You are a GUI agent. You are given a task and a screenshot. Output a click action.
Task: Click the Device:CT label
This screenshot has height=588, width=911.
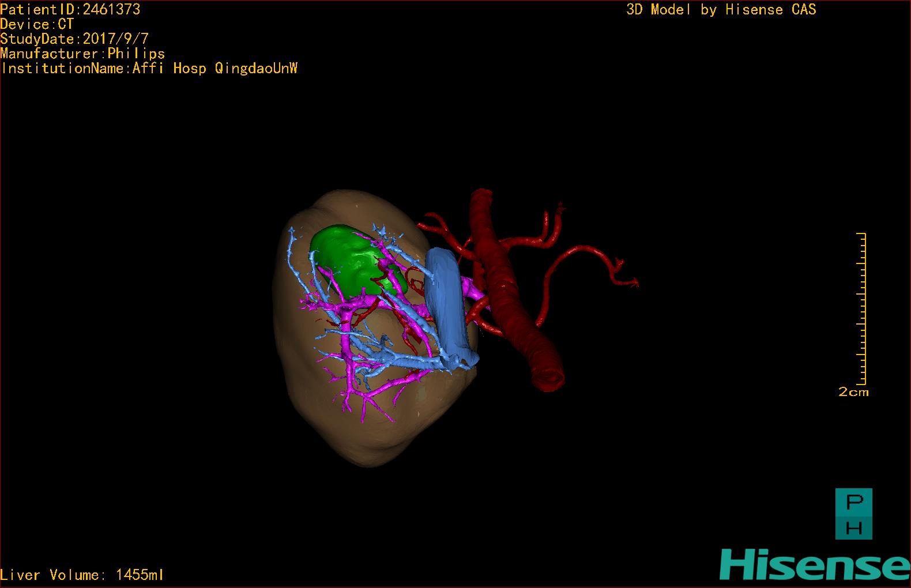(x=37, y=24)
